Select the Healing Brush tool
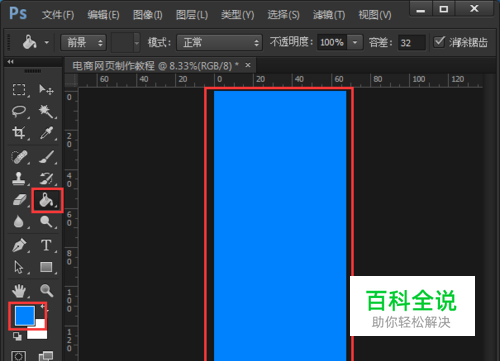This screenshot has height=361, width=500. (x=19, y=157)
